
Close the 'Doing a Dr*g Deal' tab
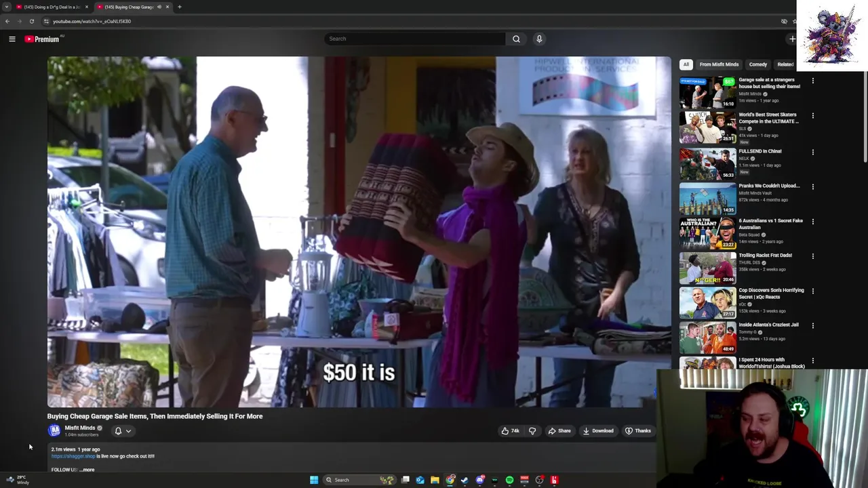pos(87,7)
